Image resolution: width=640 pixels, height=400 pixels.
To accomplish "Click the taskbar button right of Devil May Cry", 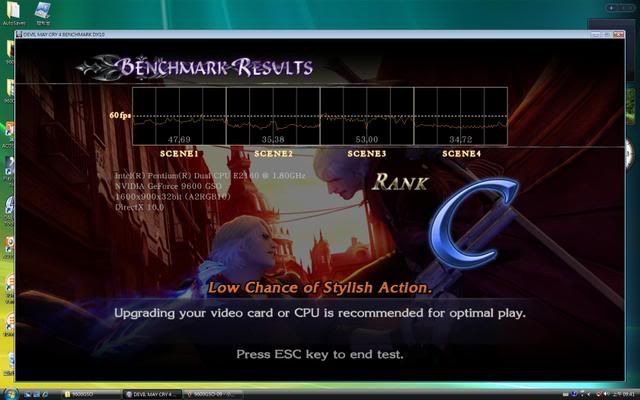I will coord(213,394).
